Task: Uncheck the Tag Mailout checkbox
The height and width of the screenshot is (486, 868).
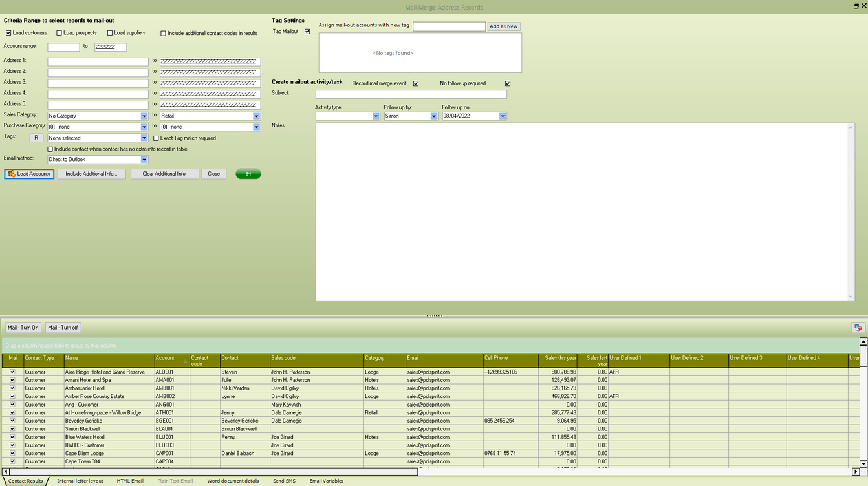Action: (x=307, y=32)
